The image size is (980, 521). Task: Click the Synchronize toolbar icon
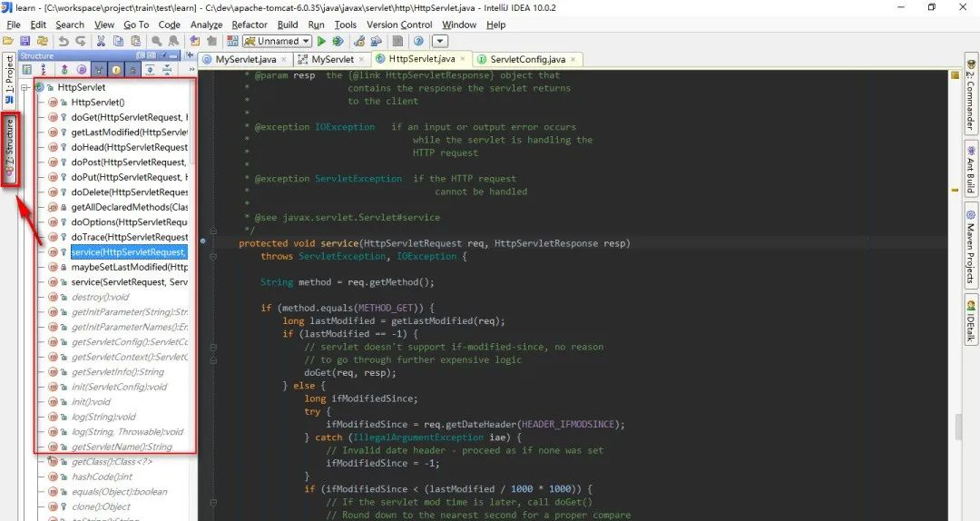(43, 41)
